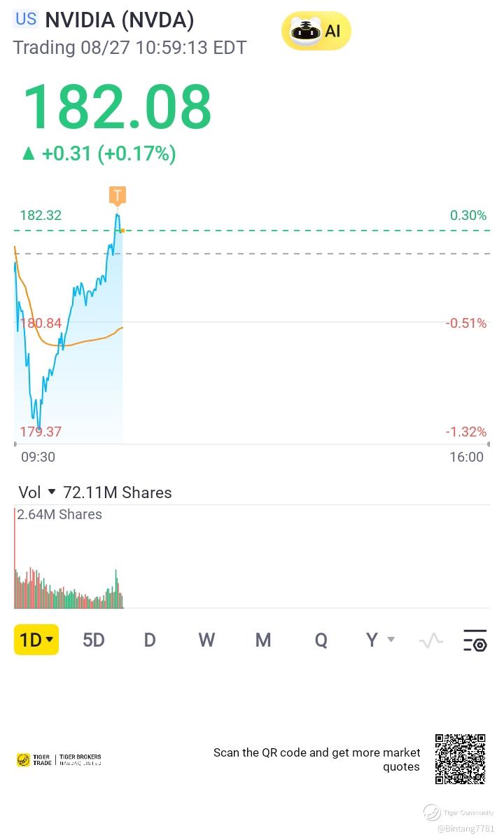Select the W weekly chart tab

click(x=206, y=640)
